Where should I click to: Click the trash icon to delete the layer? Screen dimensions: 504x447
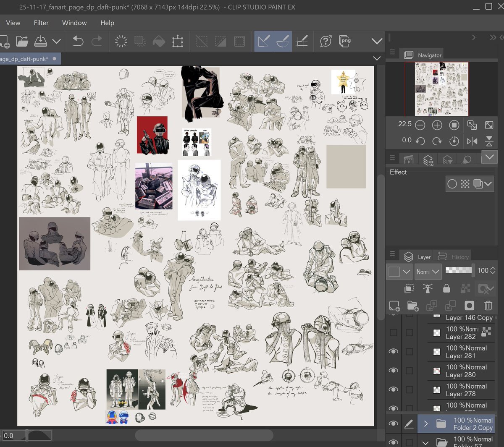[x=488, y=306]
